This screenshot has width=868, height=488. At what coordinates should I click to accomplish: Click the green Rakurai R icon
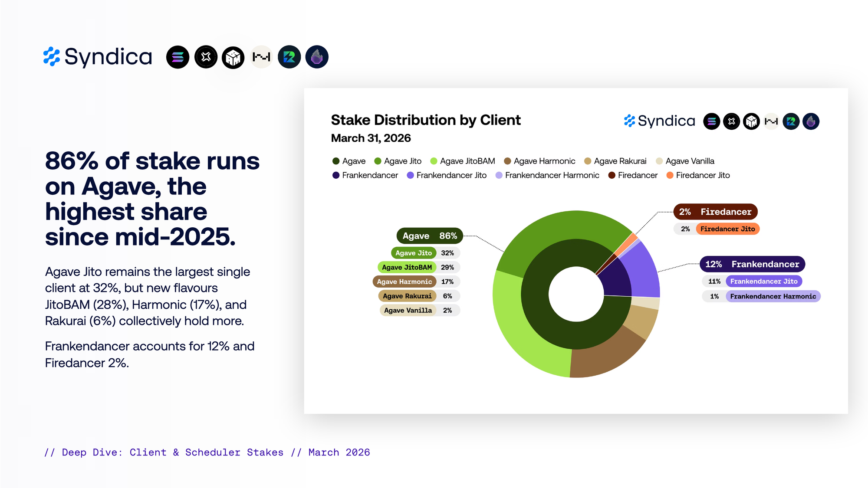(x=289, y=57)
